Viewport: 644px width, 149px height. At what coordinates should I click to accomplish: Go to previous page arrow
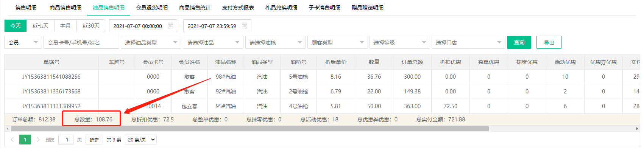[x=12, y=140]
